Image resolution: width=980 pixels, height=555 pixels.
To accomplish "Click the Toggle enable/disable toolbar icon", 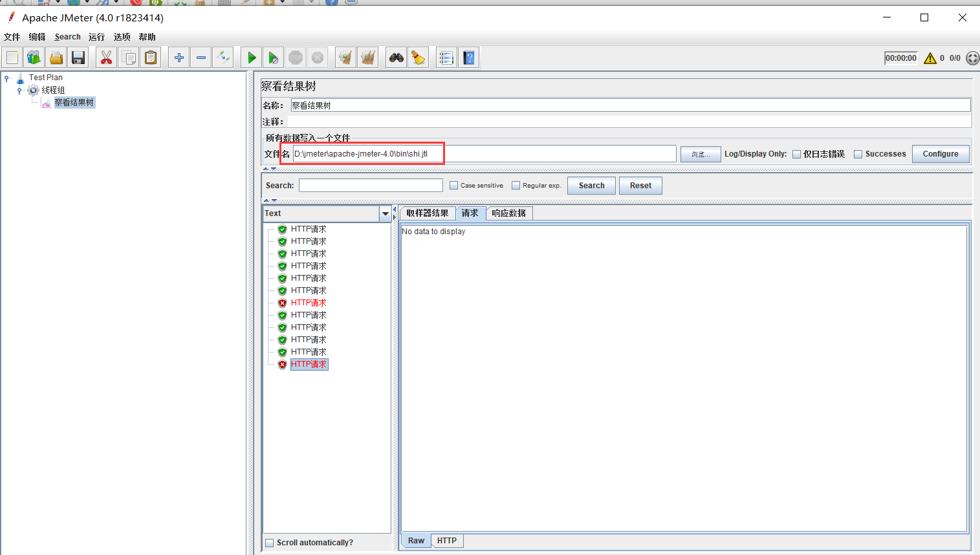I will 223,58.
